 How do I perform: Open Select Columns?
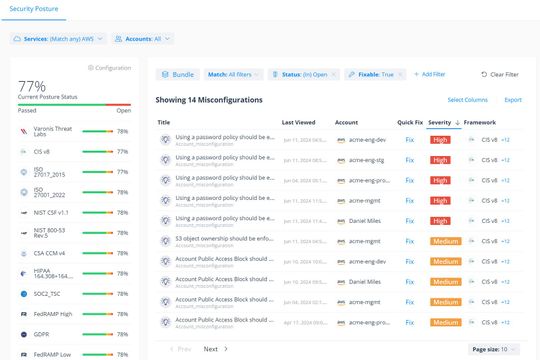tap(467, 100)
